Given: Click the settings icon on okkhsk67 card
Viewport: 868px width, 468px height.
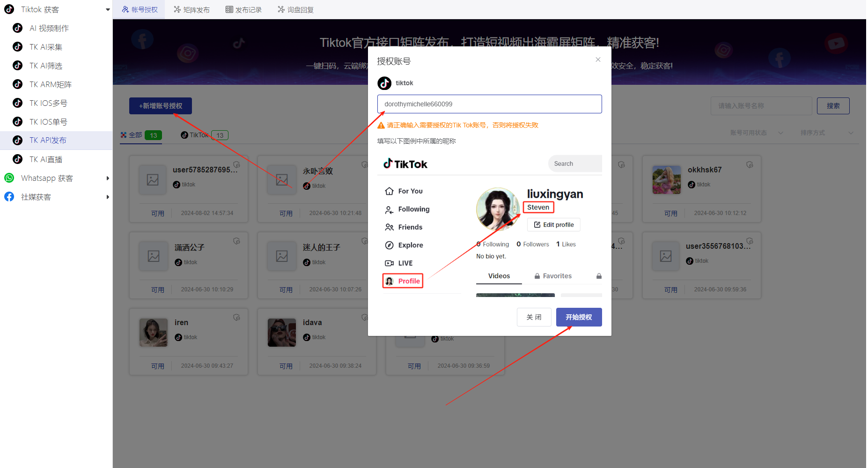Looking at the screenshot, I should (750, 165).
